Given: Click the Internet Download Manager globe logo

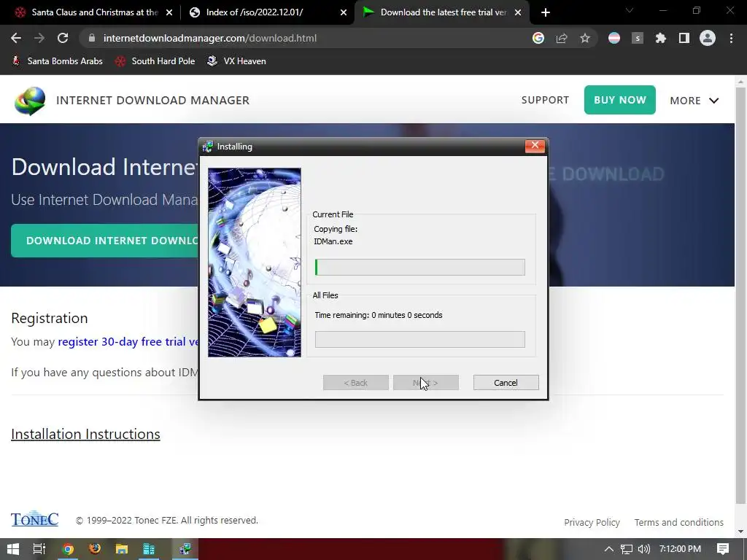Looking at the screenshot, I should pos(30,101).
